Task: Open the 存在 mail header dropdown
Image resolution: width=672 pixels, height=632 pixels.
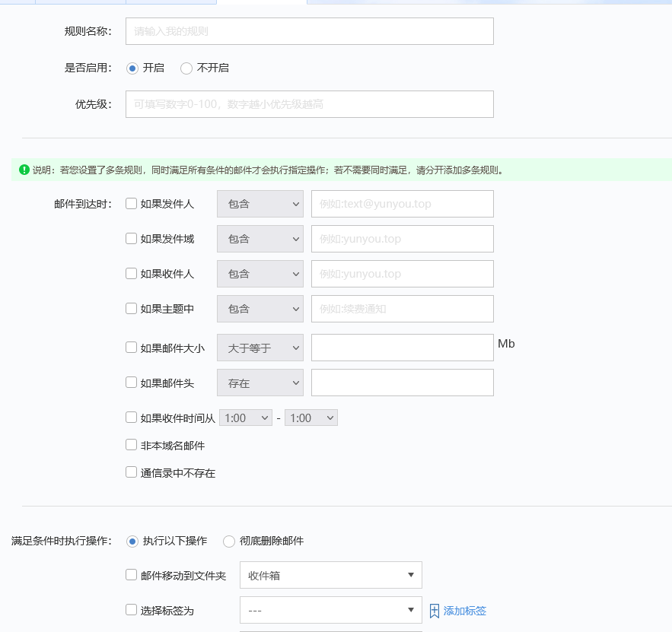Action: pos(260,383)
